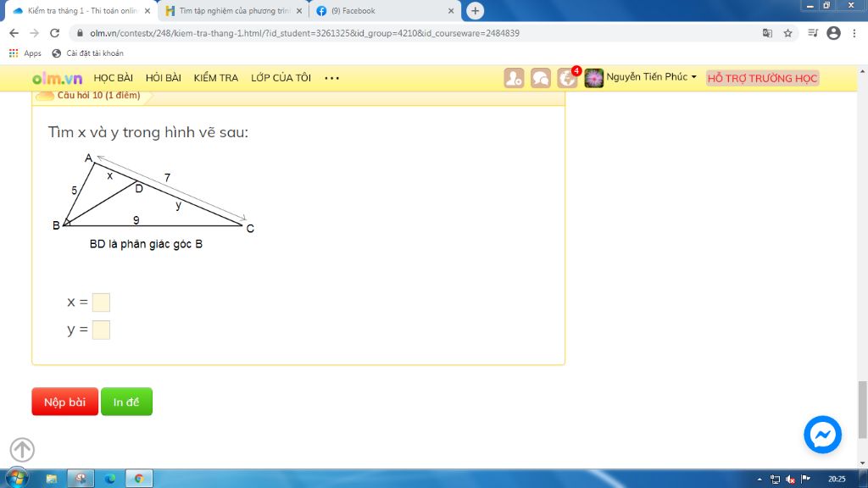Open the HỌC BÀI menu
Viewport: 868px width, 488px height.
114,78
